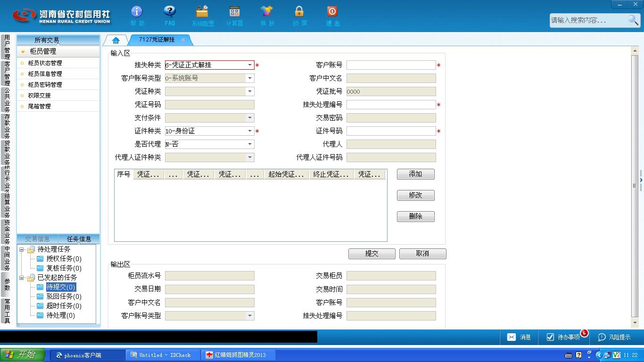Screen dimensions: 644x362
Task: Open the 是否代理 dropdown arrow
Action: [250, 144]
